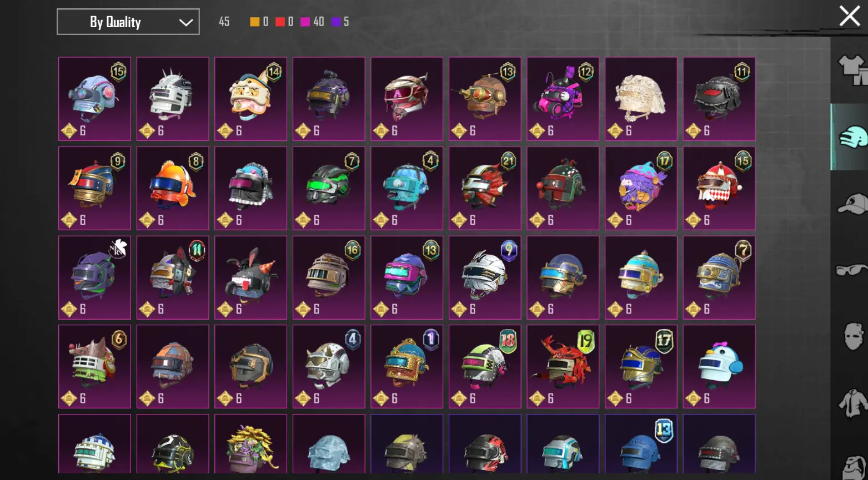Filter by purple quality count 5
The height and width of the screenshot is (480, 868).
[x=340, y=22]
